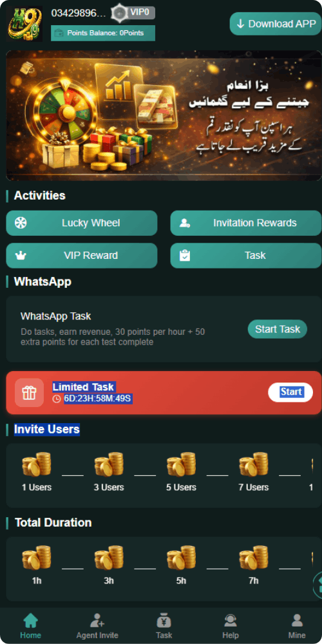Select the 1 Users coin reward
Image resolution: width=322 pixels, height=644 pixels.
37,471
